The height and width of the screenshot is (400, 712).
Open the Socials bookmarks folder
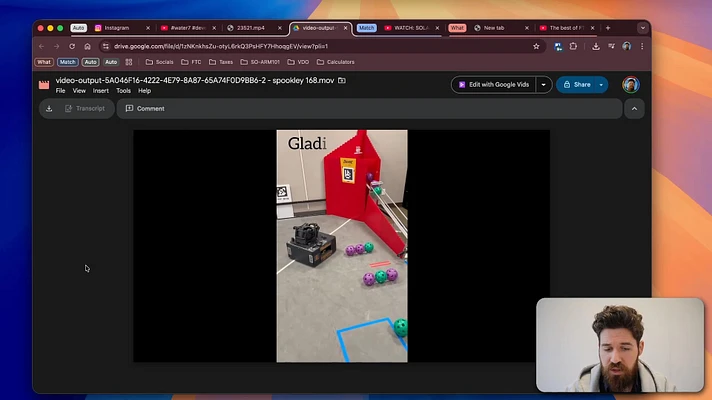[x=159, y=62]
